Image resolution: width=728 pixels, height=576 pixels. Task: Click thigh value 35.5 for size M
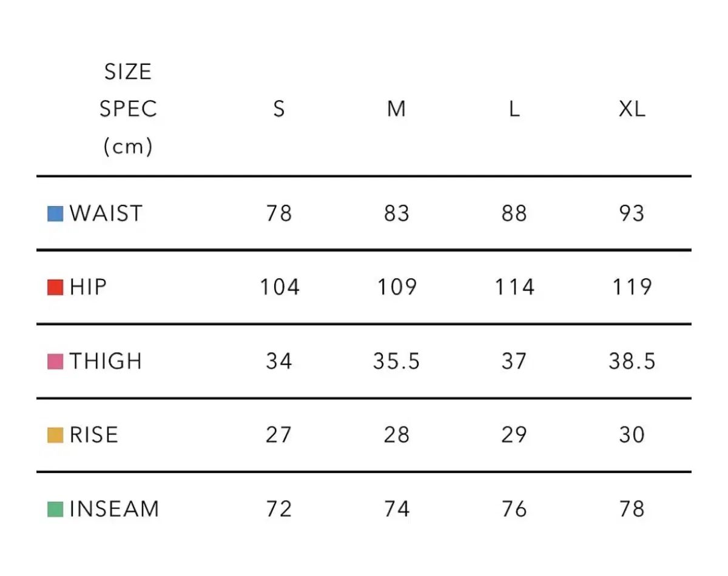[x=396, y=361]
